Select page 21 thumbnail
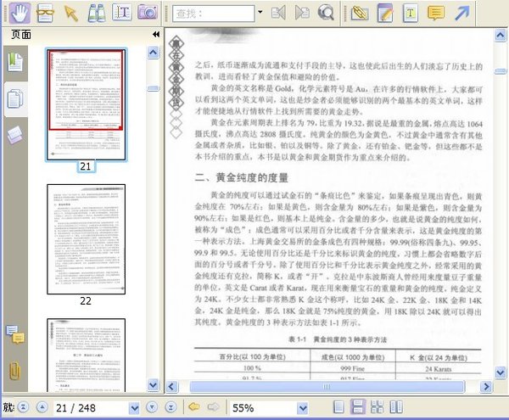Viewport: 509px width, 420px height. pyautogui.click(x=86, y=104)
